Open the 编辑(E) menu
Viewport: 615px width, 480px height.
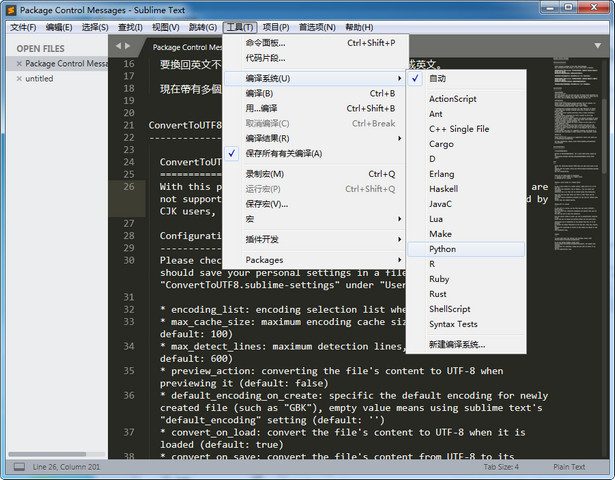59,27
